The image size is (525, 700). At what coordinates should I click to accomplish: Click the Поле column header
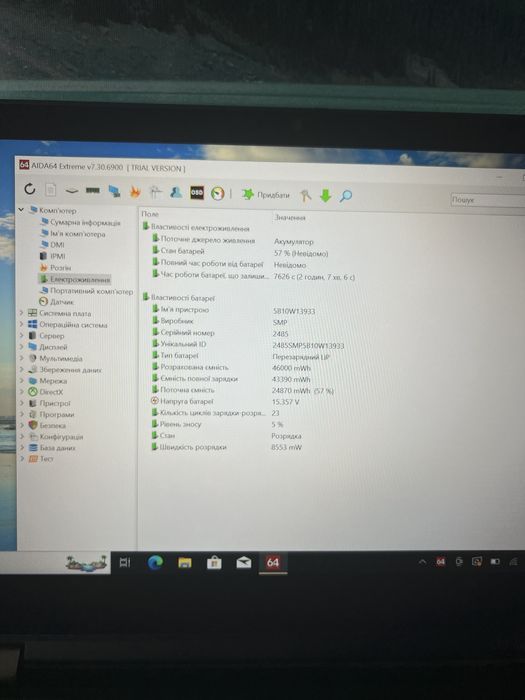[150, 214]
